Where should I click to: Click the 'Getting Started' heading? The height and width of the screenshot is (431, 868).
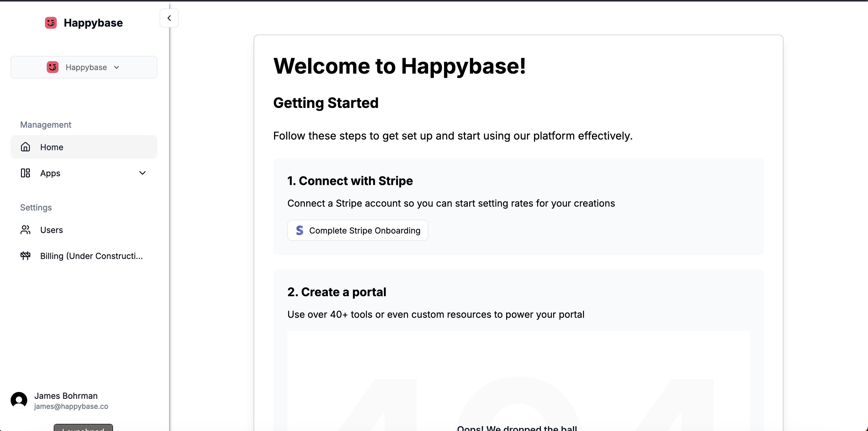coord(326,103)
